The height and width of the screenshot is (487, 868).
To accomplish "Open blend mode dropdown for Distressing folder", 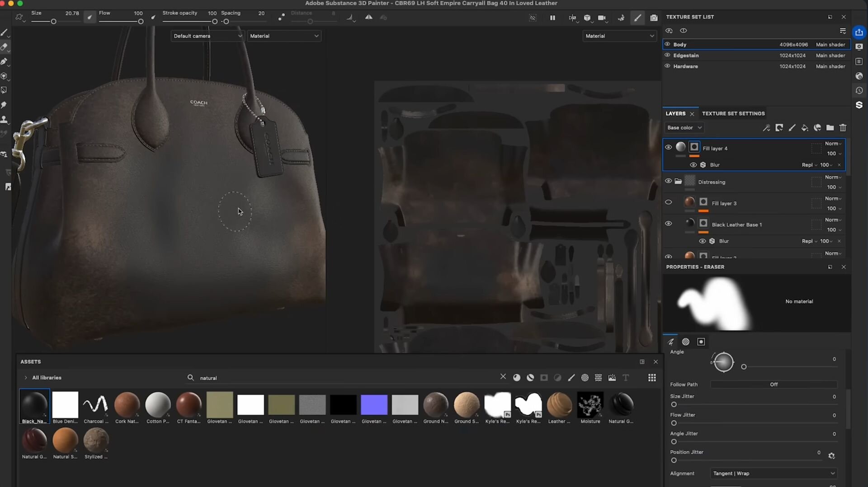I will 833,177.
